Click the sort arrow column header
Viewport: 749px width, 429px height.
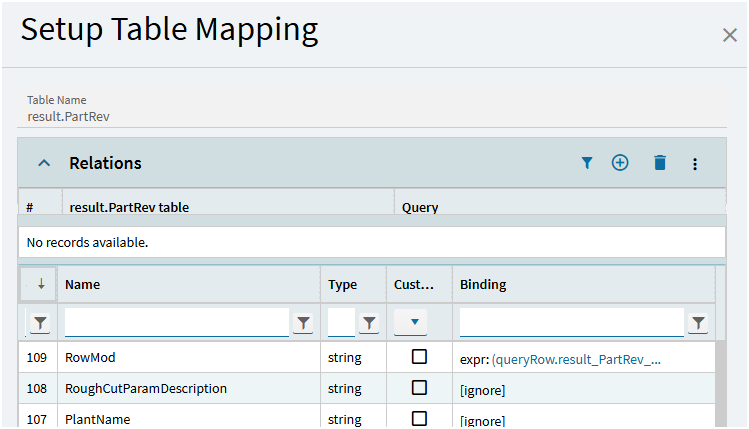point(40,284)
